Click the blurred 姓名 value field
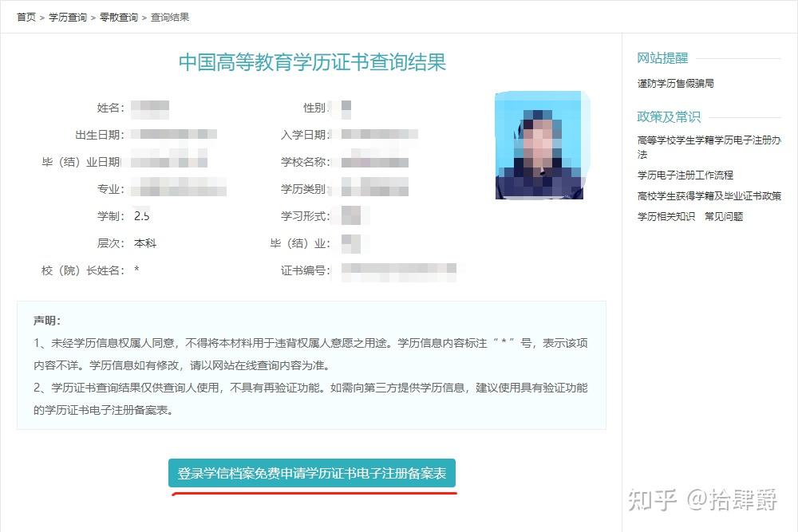Screen dimensions: 798x532 (150, 109)
